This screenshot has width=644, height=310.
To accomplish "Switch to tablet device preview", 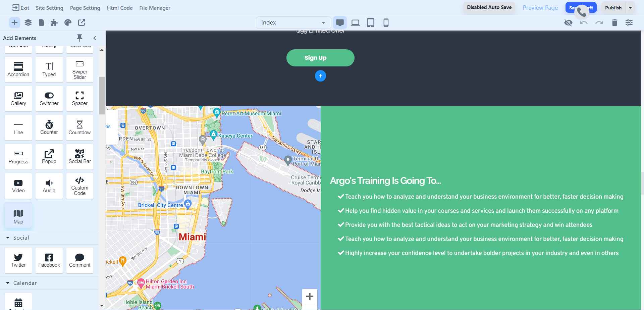I will click(370, 22).
